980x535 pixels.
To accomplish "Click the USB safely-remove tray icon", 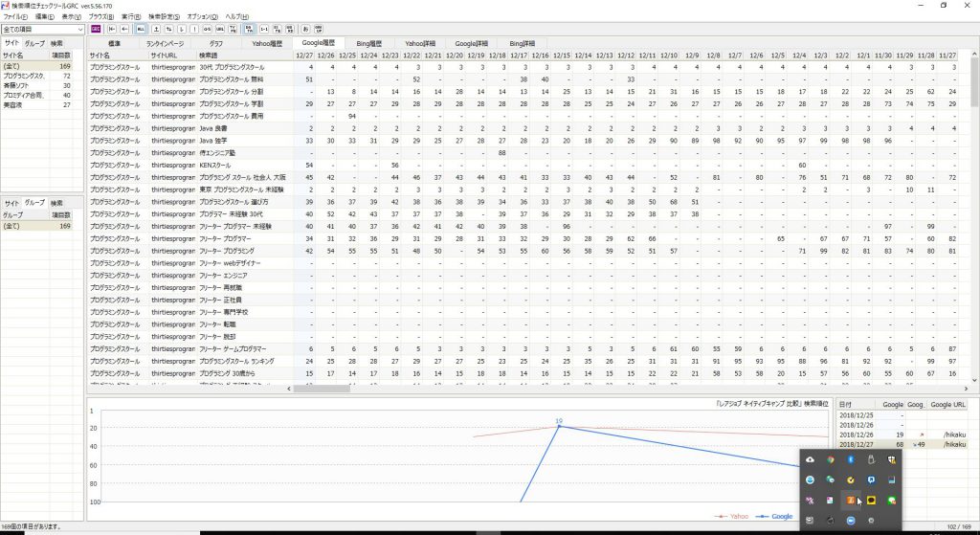I will point(871,460).
